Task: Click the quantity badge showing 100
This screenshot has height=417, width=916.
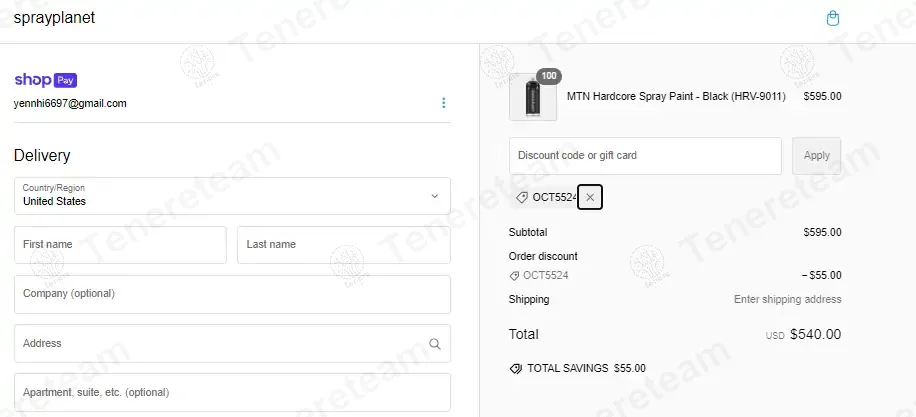Action: pos(548,75)
